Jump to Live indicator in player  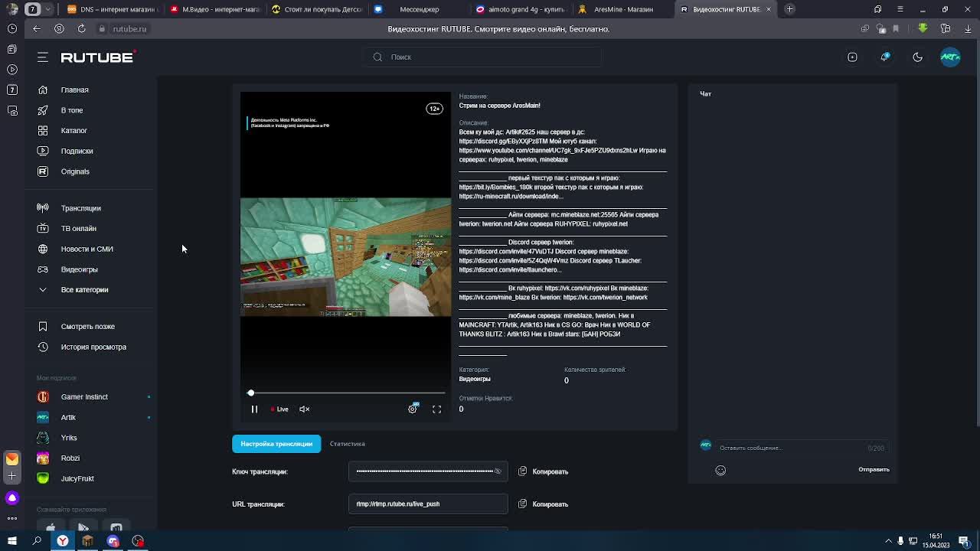(x=279, y=409)
